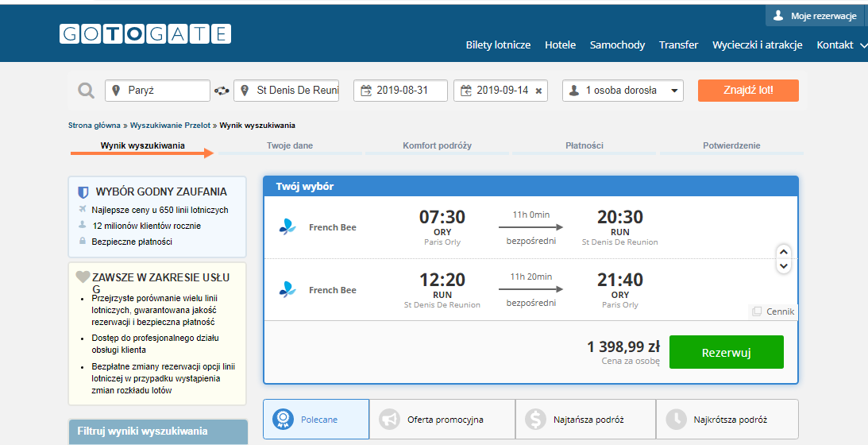Screen dimensions: 868x445
Task: Click the dollar Najtańsza podróż icon
Action: coord(535,420)
